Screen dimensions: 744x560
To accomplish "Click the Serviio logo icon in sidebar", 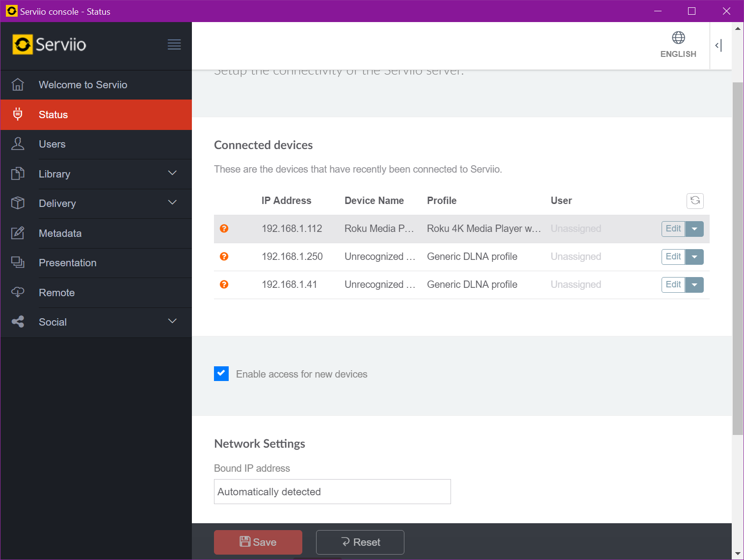I will click(23, 45).
